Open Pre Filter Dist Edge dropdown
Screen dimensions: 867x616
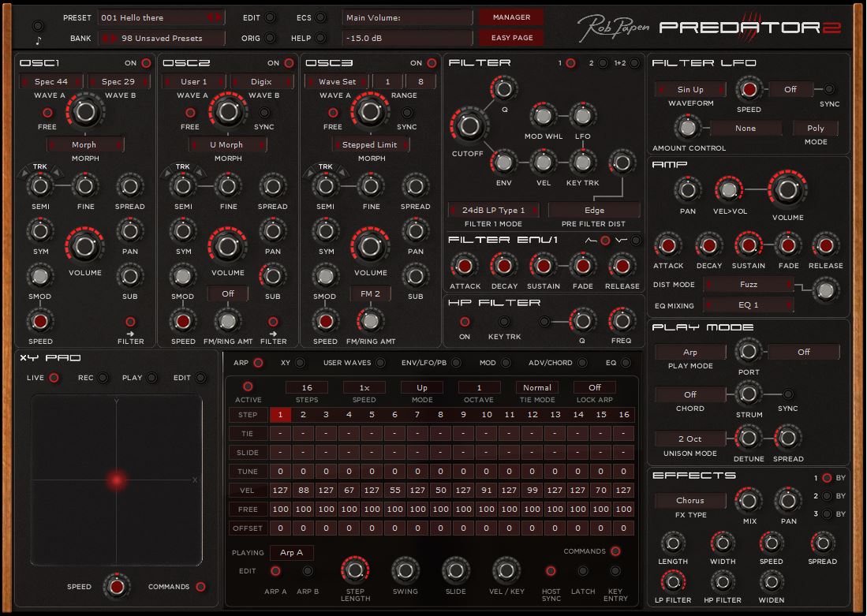[x=594, y=210]
